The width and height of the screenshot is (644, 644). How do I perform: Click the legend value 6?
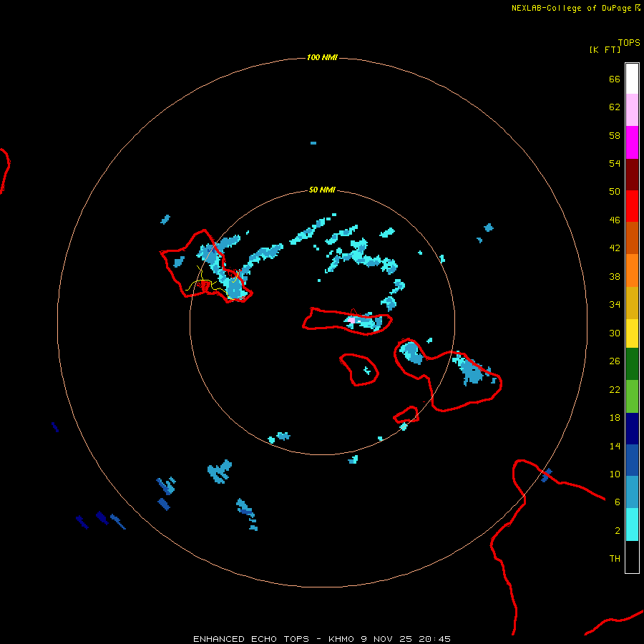pos(617,502)
